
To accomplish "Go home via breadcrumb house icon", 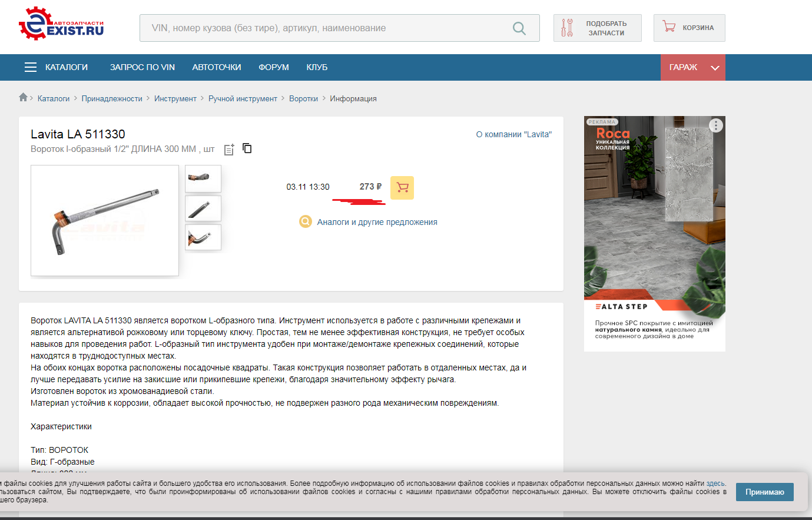I will [23, 97].
